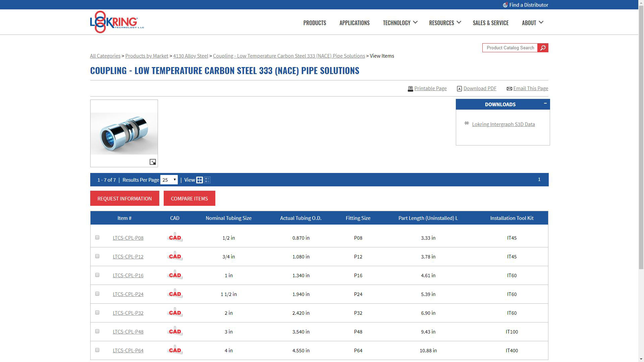Viewport: 644px width, 362px height.
Task: Click the Find a Distributor globe icon
Action: click(x=505, y=5)
